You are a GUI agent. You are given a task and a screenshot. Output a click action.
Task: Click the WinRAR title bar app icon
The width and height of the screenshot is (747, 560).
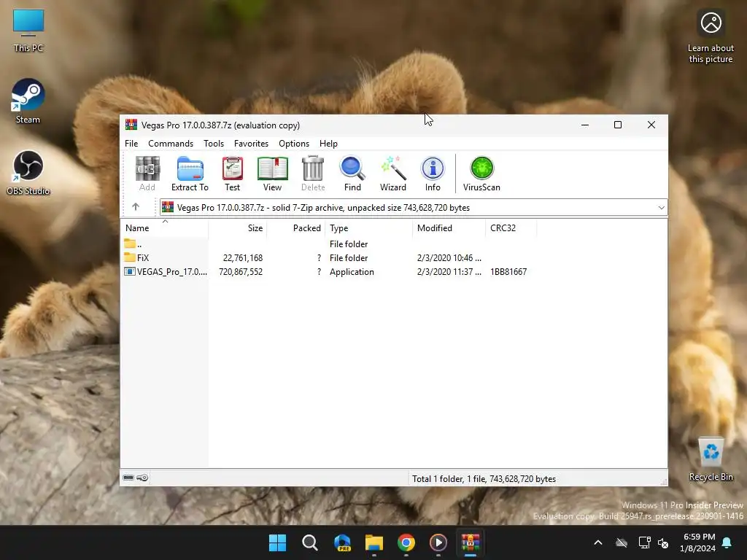(131, 125)
